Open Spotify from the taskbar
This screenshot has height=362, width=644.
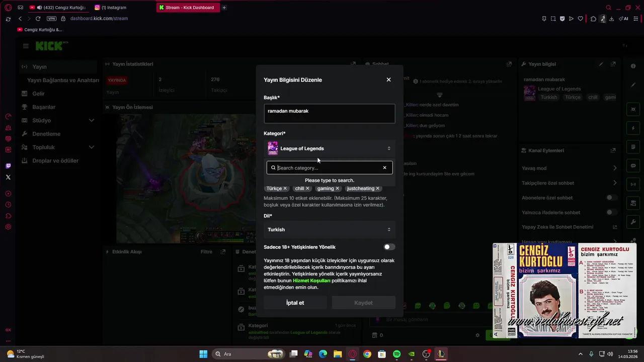[x=396, y=354]
